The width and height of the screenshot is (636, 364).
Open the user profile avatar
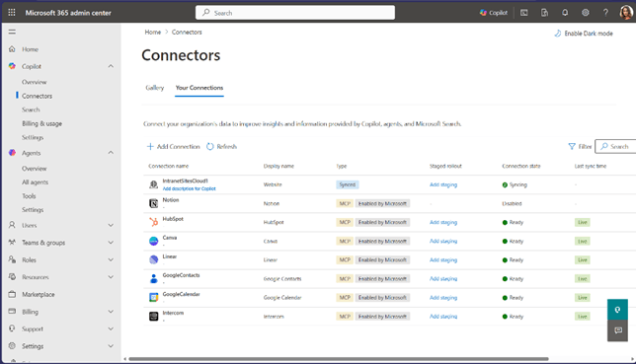pyautogui.click(x=626, y=13)
